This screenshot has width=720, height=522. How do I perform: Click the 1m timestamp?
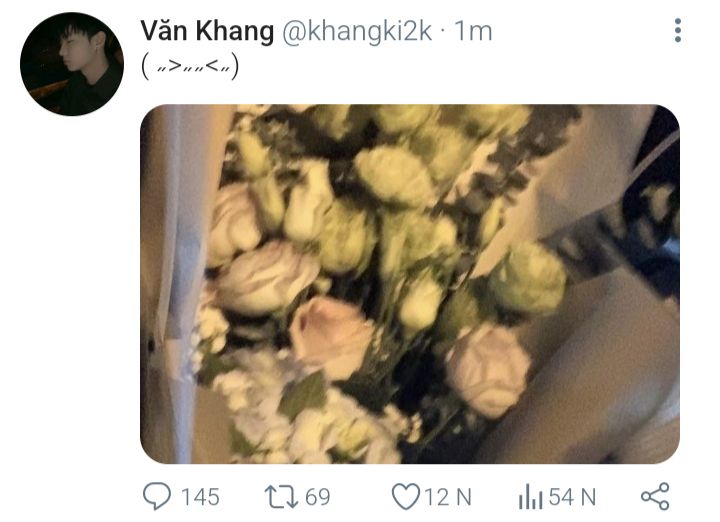click(473, 32)
